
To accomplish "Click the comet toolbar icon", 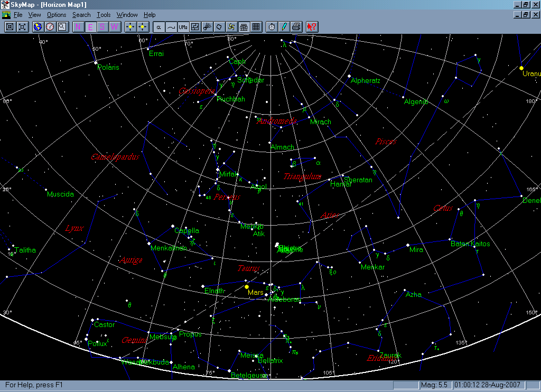I will tap(207, 27).
